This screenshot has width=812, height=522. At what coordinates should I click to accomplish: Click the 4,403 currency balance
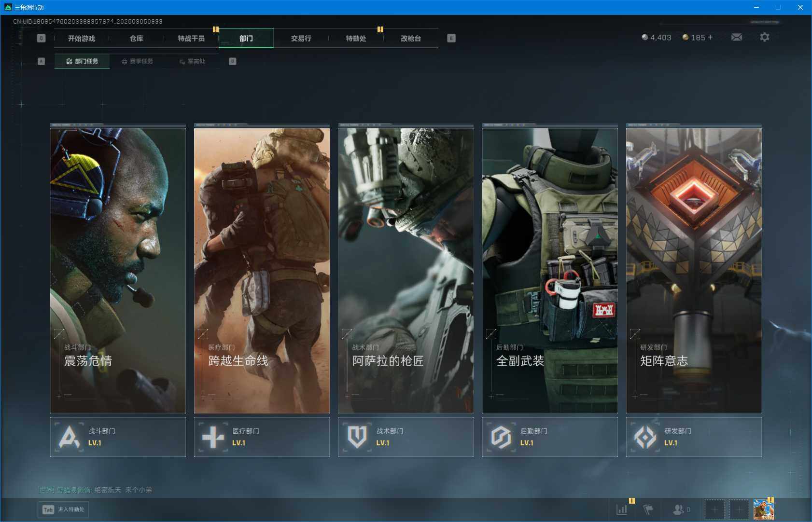pyautogui.click(x=657, y=38)
